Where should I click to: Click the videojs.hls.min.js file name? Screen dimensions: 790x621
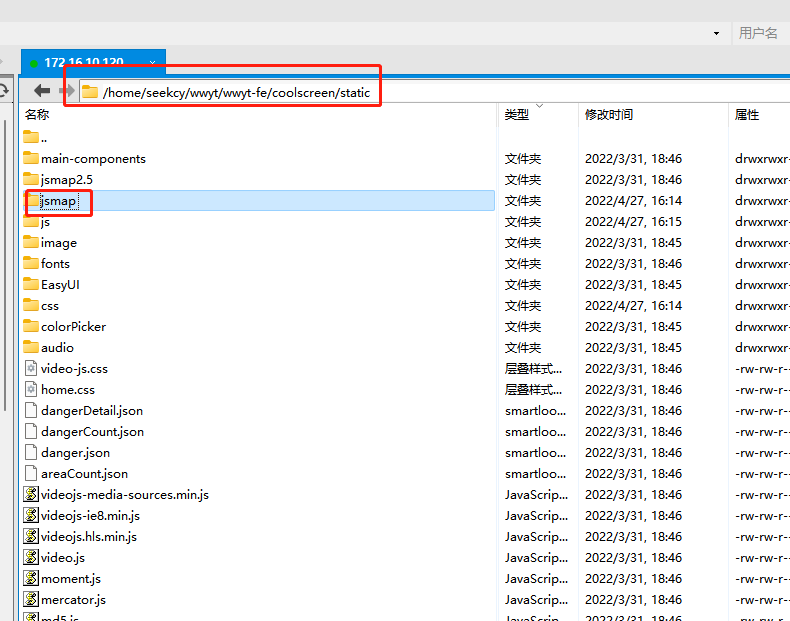click(89, 536)
